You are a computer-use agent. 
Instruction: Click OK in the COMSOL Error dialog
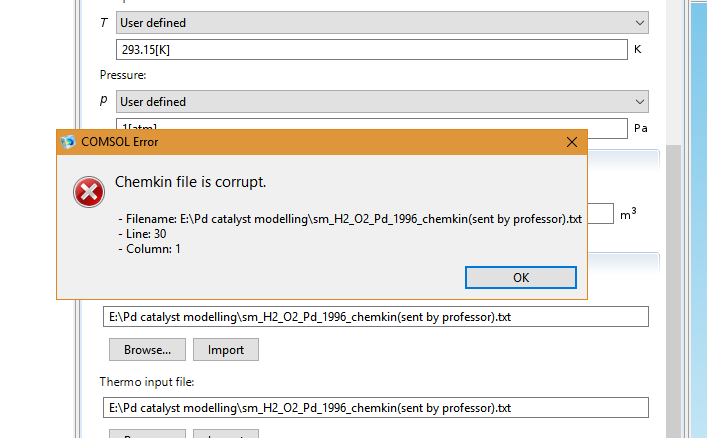[x=521, y=277]
